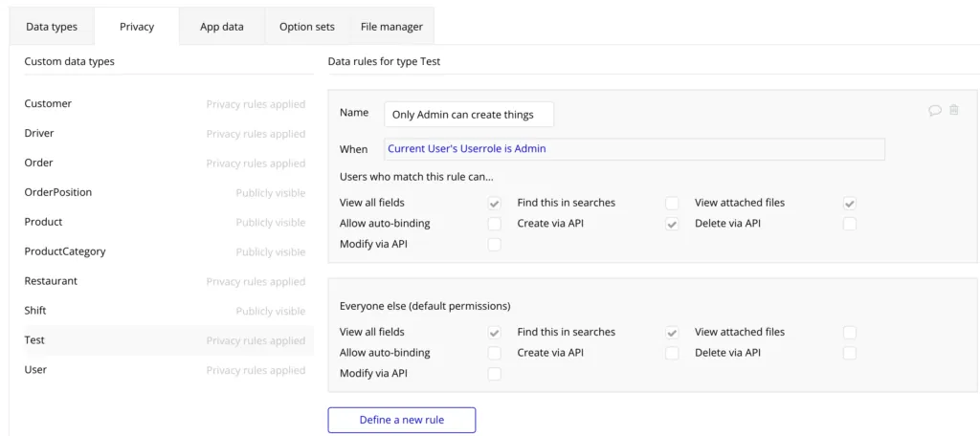The width and height of the screenshot is (980, 436).
Task: Enable Modify via API for Everyone else
Action: [x=495, y=374]
